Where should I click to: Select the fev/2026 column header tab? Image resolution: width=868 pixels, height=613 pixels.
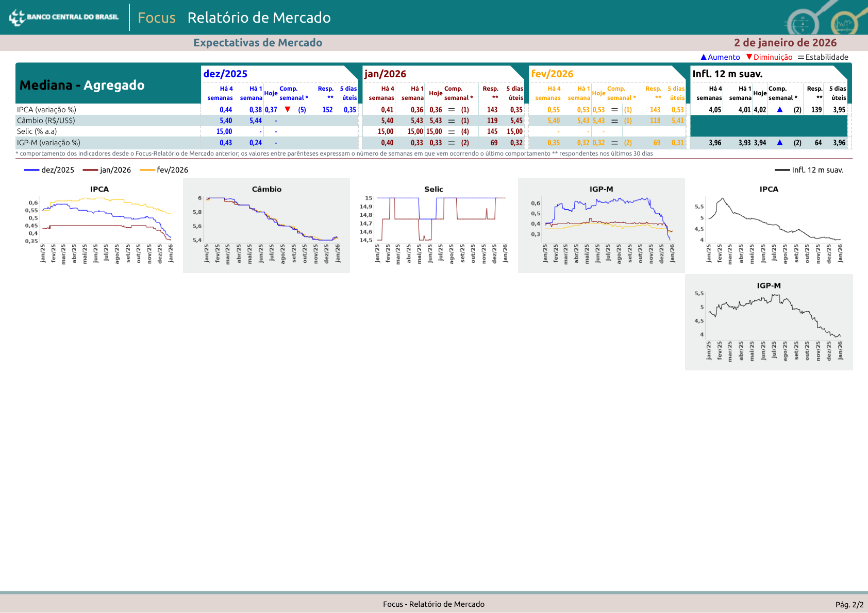(552, 74)
